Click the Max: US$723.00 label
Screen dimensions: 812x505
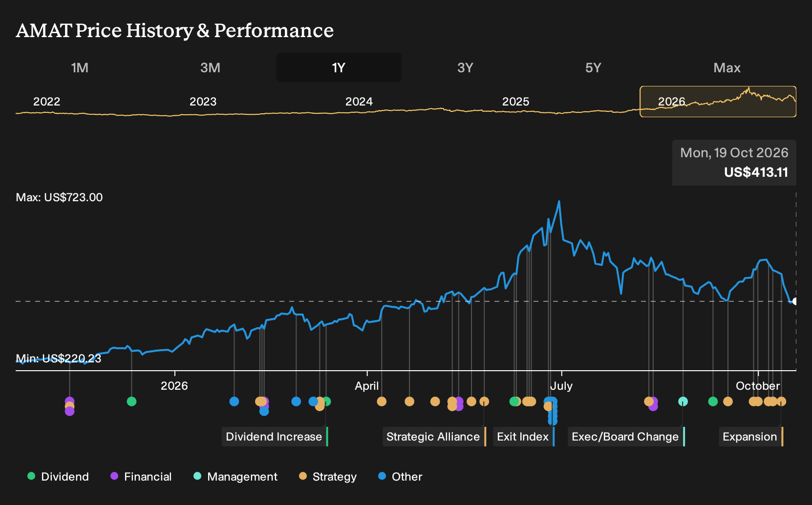point(59,197)
